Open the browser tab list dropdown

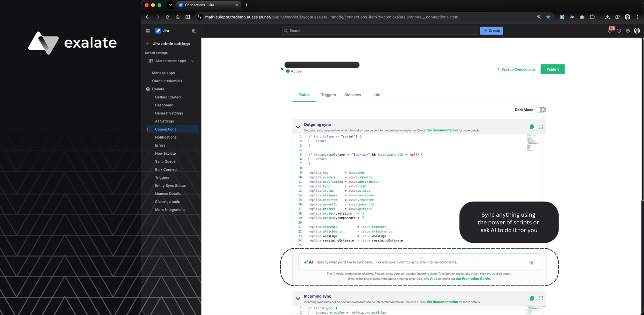pos(170,5)
